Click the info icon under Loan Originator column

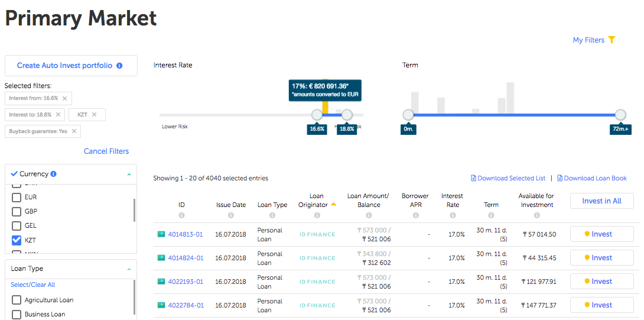(317, 215)
